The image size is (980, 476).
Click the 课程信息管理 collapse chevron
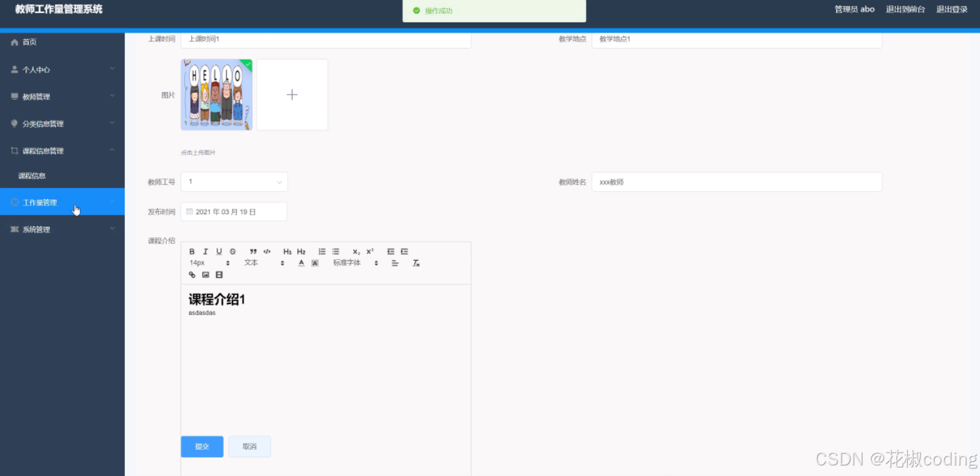tap(112, 150)
